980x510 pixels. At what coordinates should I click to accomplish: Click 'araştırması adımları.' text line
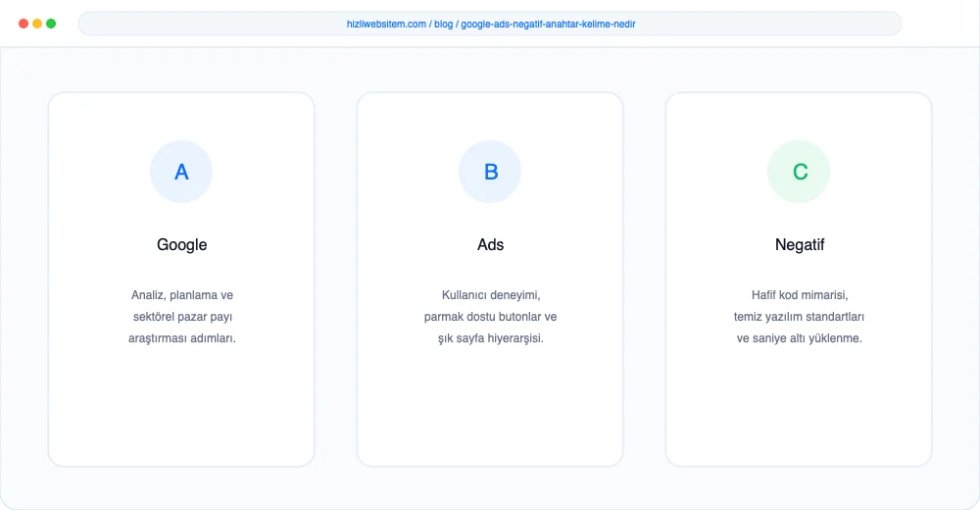(182, 338)
